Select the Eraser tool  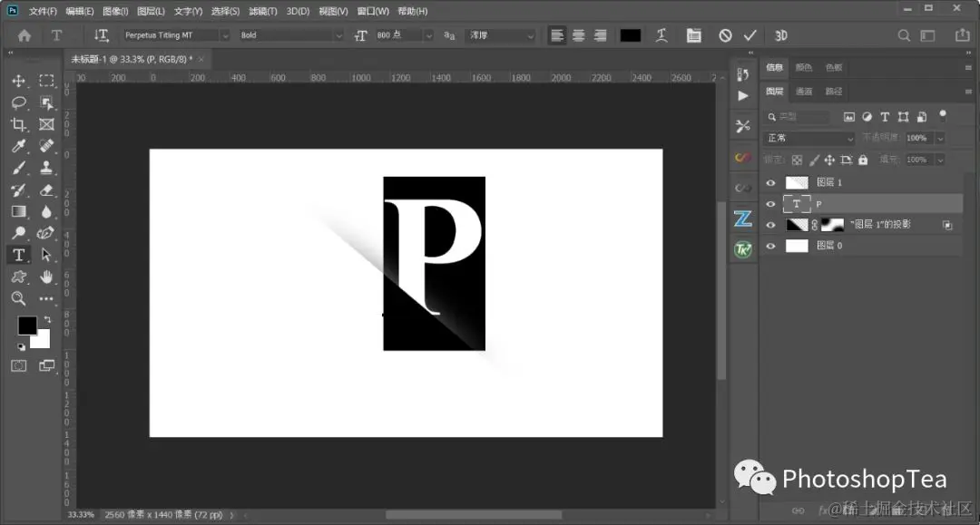pos(46,190)
